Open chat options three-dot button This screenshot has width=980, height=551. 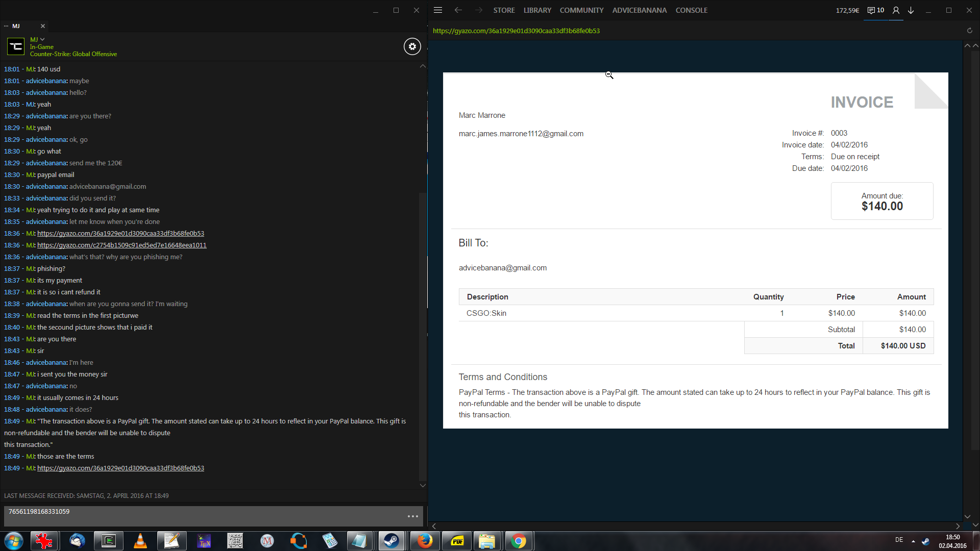point(412,516)
